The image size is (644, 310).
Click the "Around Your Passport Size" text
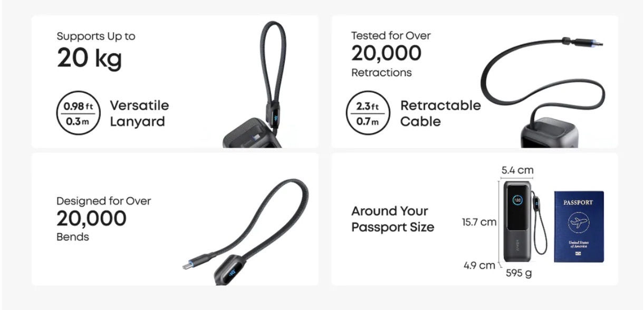[x=392, y=219]
